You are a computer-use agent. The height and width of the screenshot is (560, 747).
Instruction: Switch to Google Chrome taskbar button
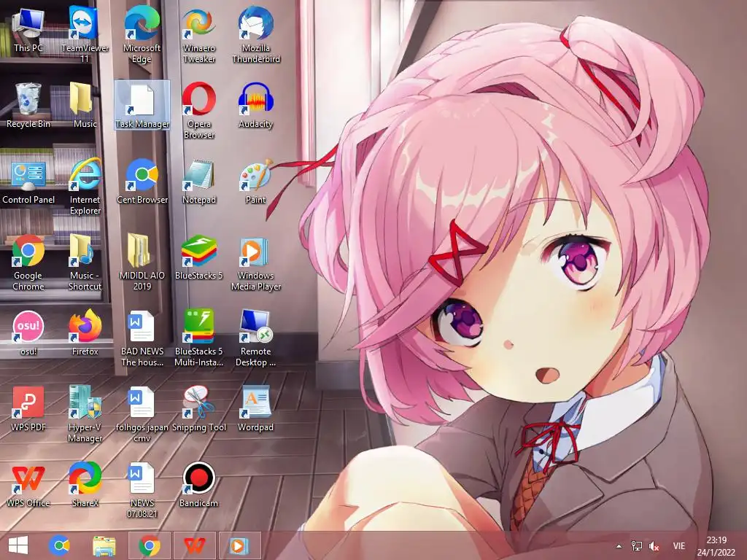(150, 545)
